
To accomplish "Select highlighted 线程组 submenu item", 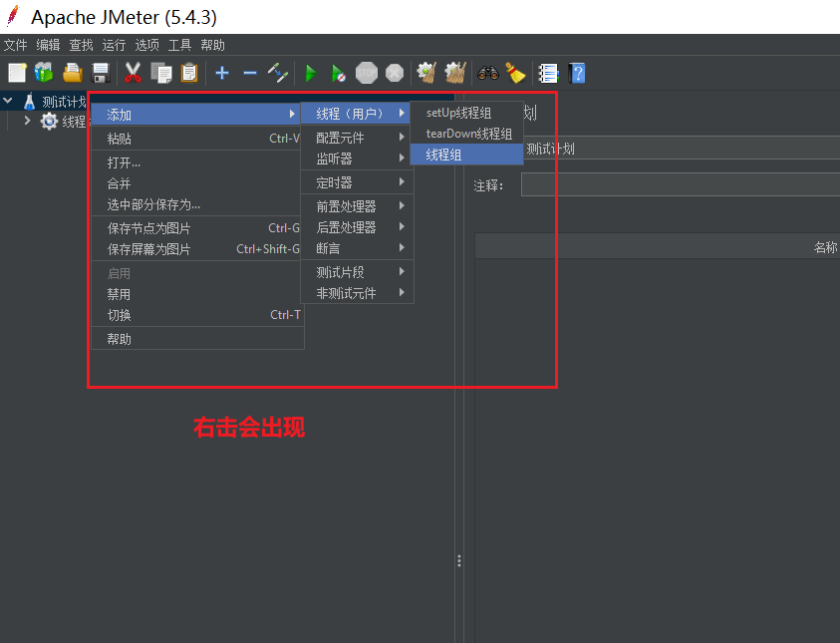I will [x=466, y=155].
